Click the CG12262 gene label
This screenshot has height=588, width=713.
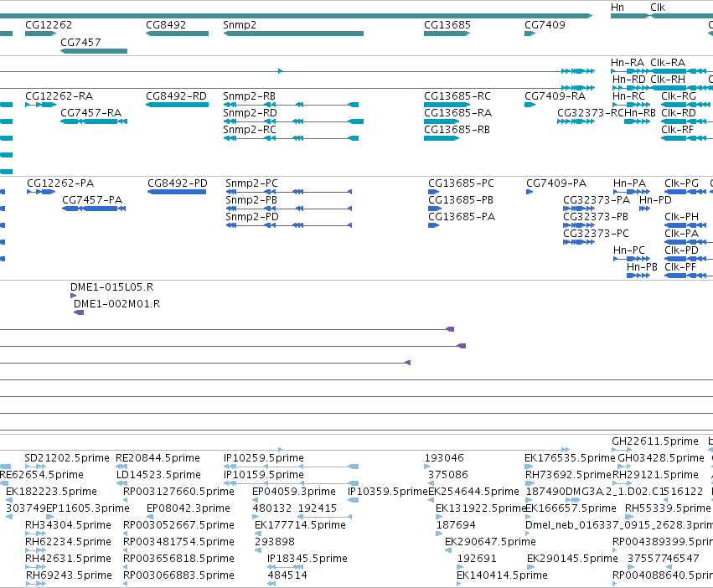coord(49,25)
